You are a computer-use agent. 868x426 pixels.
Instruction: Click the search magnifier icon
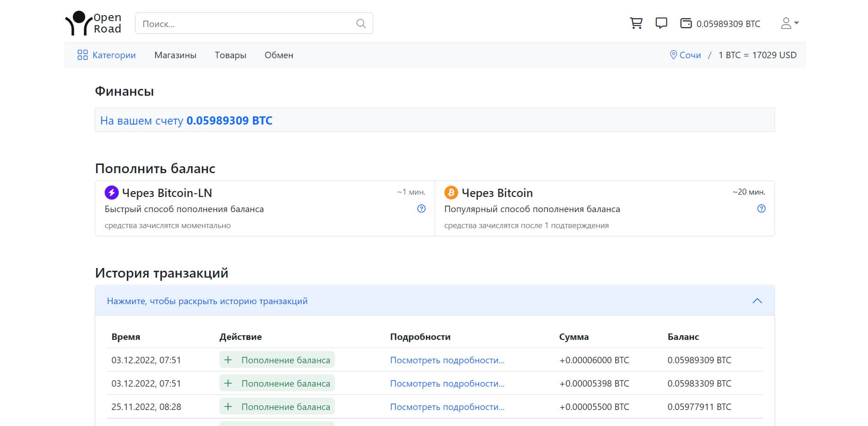pyautogui.click(x=361, y=23)
